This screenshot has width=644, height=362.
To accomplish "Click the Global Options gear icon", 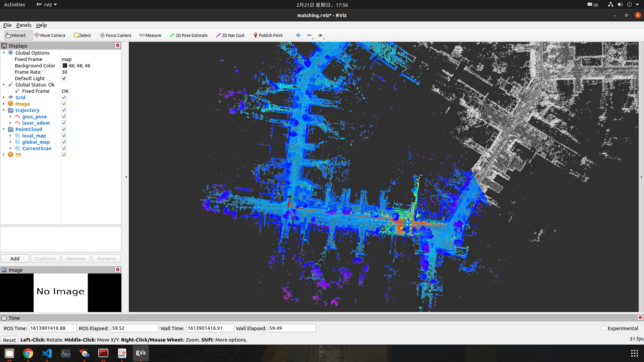I will click(x=11, y=53).
